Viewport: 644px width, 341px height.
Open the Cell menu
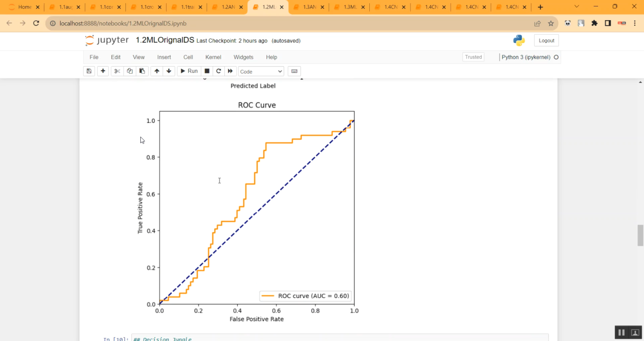click(188, 57)
